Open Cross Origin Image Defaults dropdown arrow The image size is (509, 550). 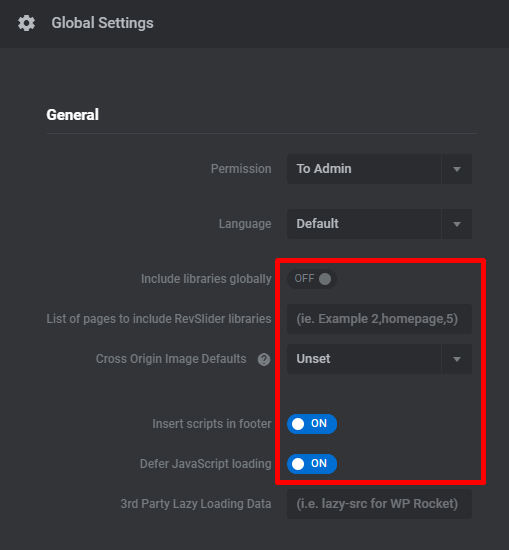pyautogui.click(x=456, y=359)
